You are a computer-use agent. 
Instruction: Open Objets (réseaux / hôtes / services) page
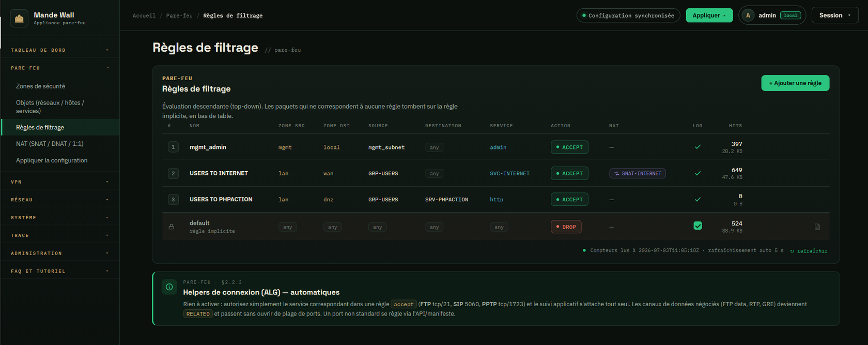(x=60, y=107)
